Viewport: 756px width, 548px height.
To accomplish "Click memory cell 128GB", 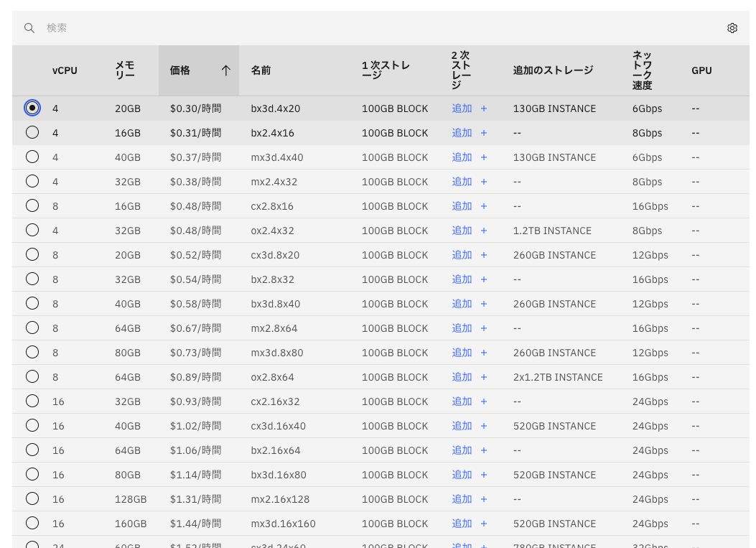I will (131, 499).
